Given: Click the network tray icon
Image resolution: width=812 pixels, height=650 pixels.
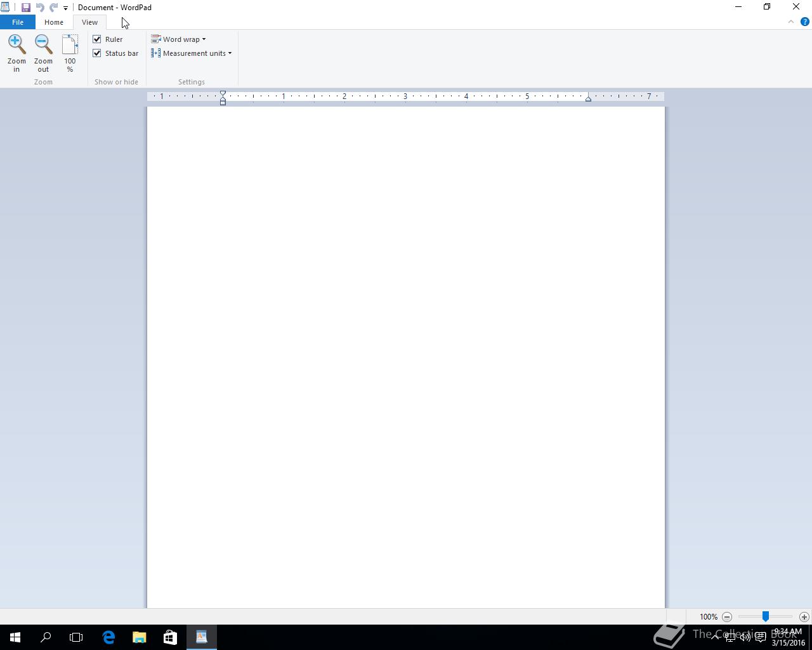Looking at the screenshot, I should click(730, 637).
